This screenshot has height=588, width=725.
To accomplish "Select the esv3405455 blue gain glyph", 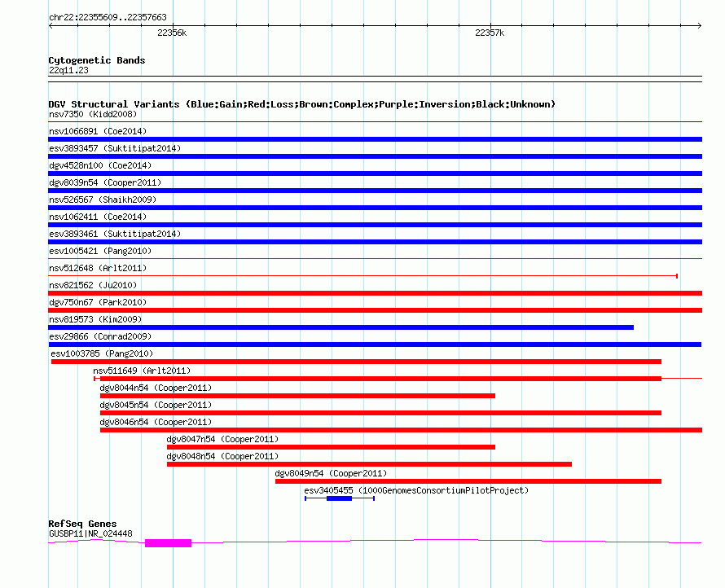I will (x=340, y=498).
